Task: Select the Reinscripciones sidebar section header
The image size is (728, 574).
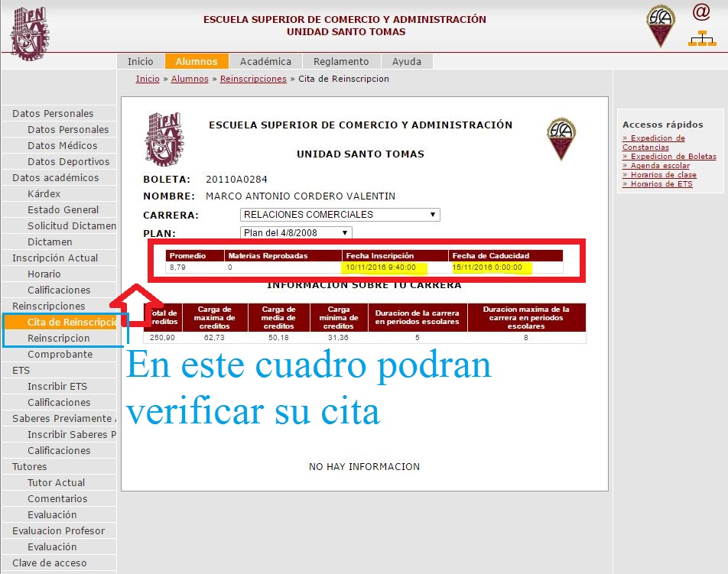Action: (58, 306)
